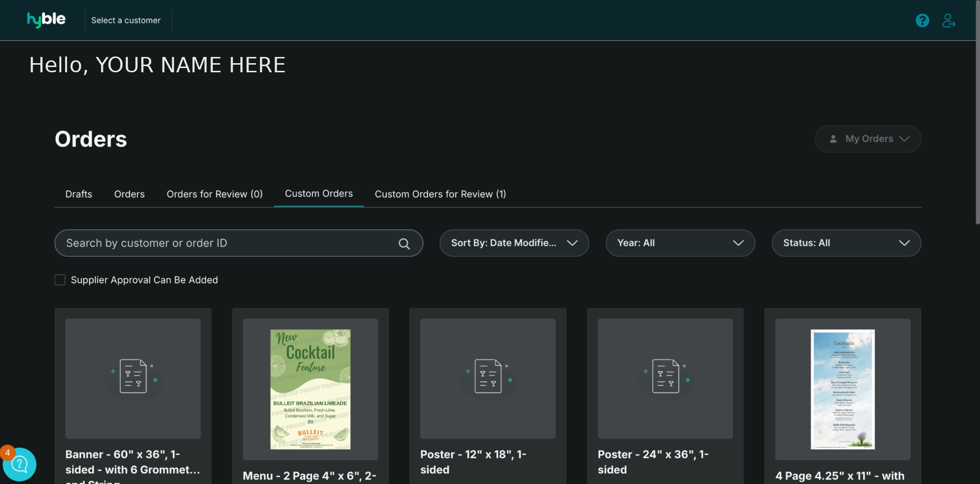The height and width of the screenshot is (484, 980).
Task: Switch to the Drafts tab
Action: click(x=79, y=194)
